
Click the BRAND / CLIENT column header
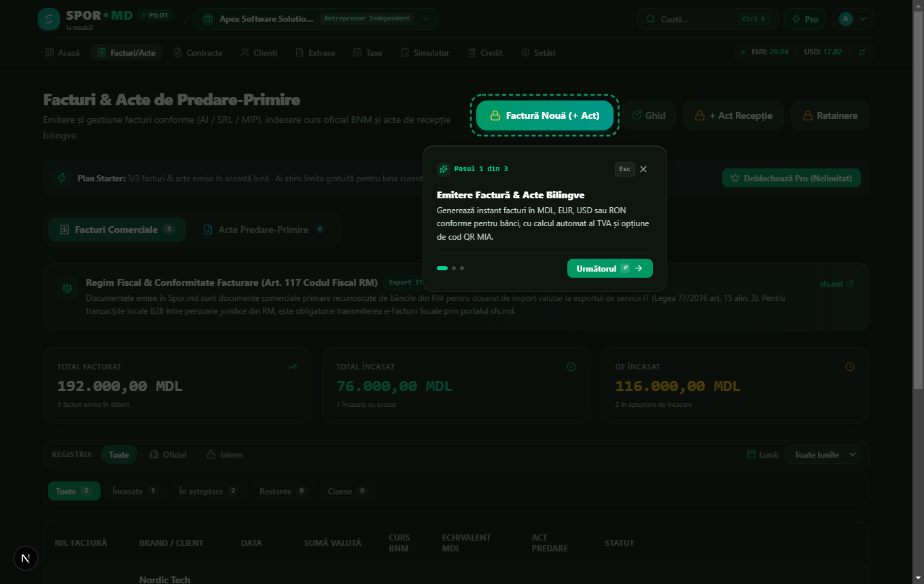click(x=171, y=543)
